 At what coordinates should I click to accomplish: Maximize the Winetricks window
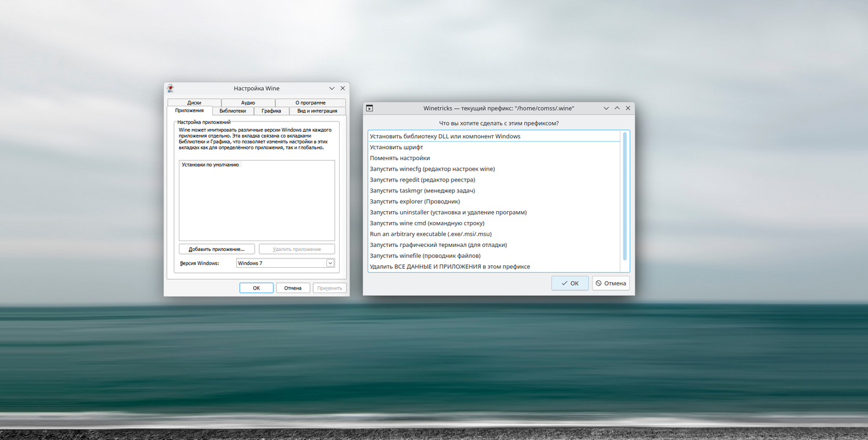point(617,108)
